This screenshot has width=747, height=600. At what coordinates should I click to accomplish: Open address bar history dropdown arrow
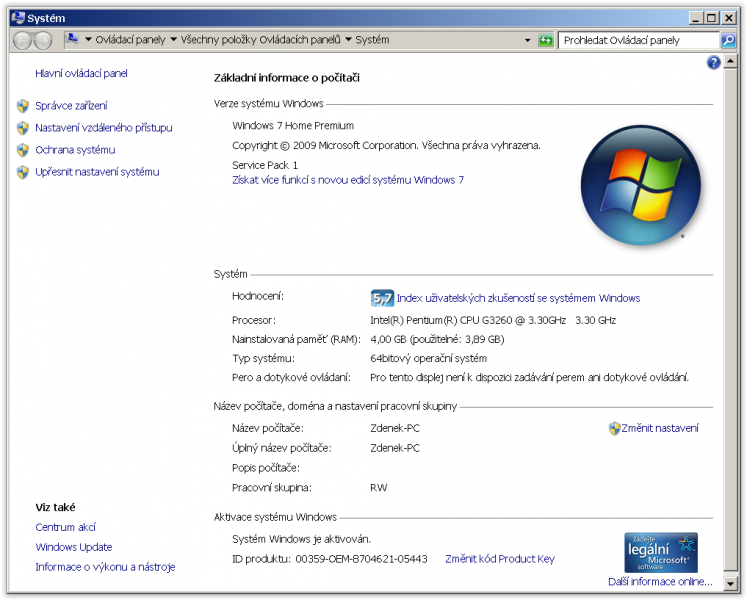point(527,41)
